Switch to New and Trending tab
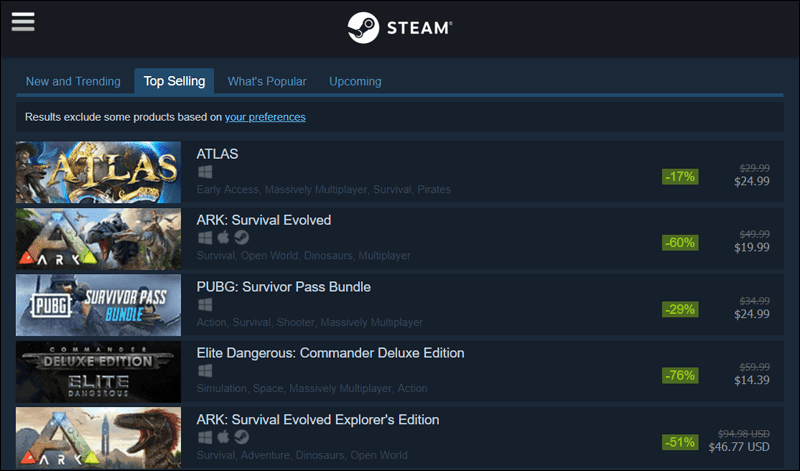The image size is (800, 471). coord(73,82)
